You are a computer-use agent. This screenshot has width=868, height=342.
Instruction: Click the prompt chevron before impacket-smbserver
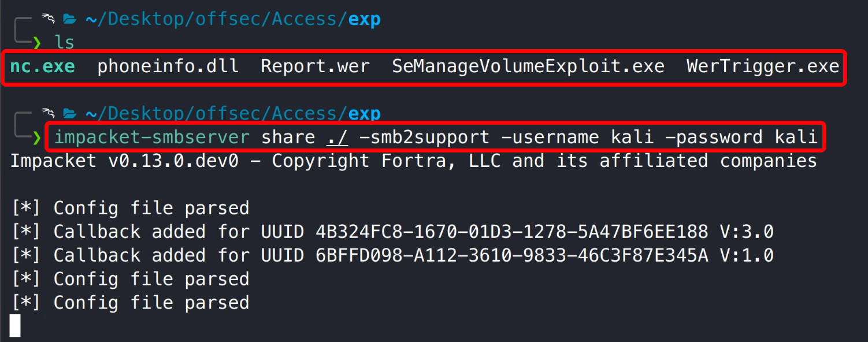tap(38, 137)
